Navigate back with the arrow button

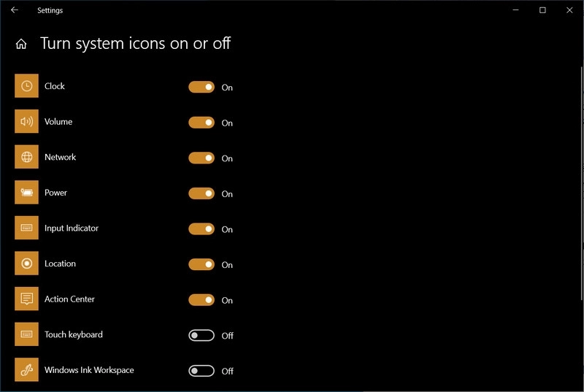pyautogui.click(x=15, y=10)
